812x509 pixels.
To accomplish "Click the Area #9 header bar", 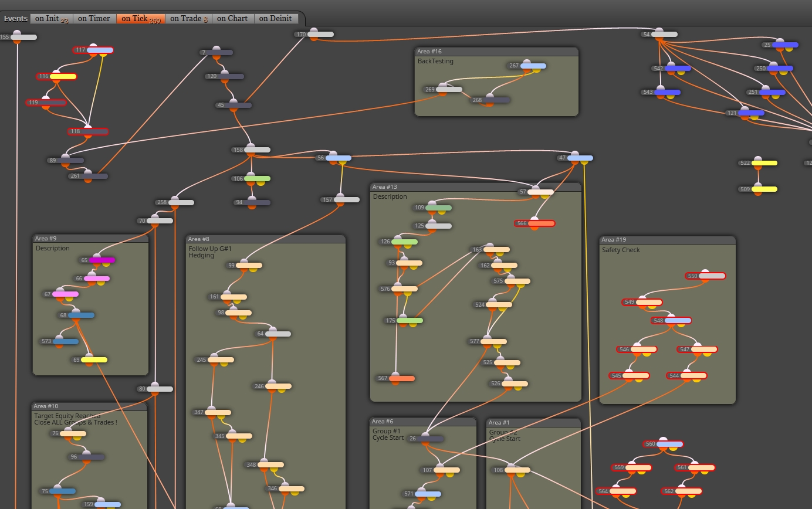I will [90, 239].
